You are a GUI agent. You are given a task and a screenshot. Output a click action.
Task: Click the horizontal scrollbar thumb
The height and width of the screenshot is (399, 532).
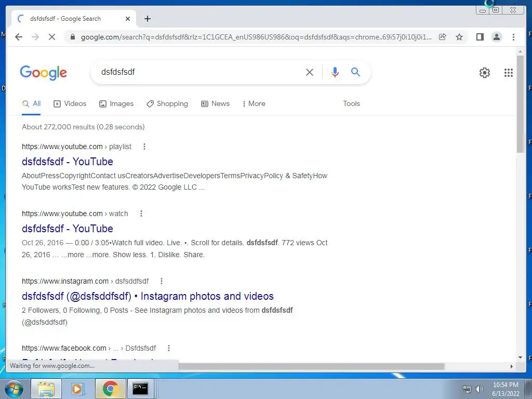pos(312,366)
